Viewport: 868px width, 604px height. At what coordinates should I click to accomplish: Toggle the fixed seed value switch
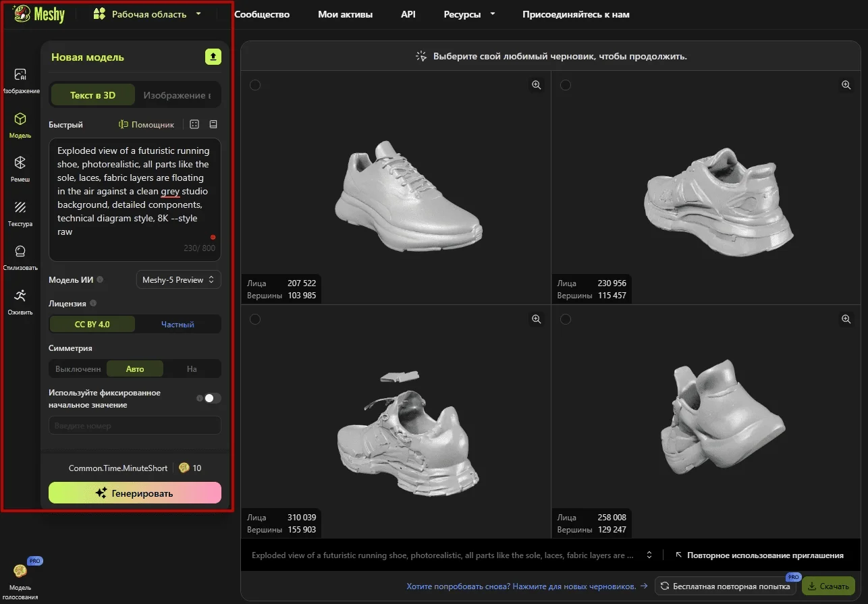coord(209,398)
